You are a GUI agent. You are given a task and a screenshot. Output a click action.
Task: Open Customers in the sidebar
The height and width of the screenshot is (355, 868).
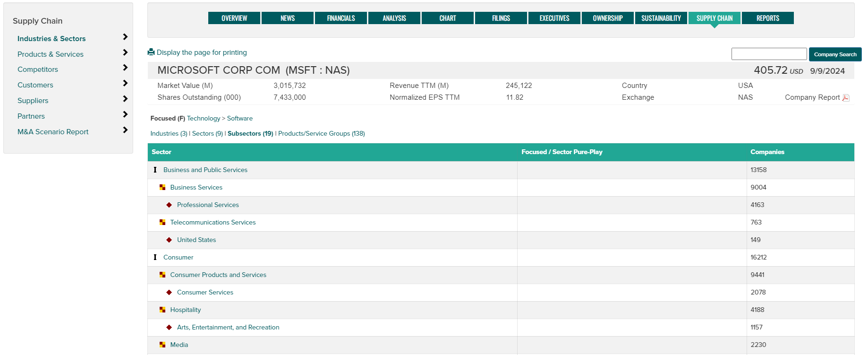[x=35, y=85]
